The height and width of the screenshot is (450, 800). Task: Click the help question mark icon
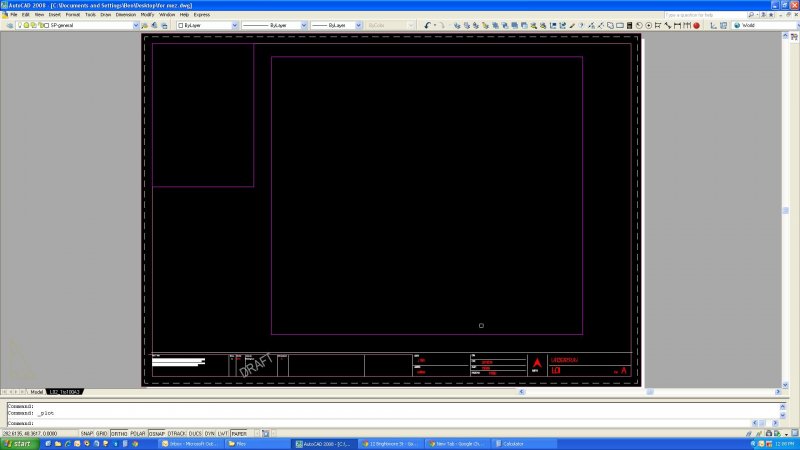click(x=581, y=25)
